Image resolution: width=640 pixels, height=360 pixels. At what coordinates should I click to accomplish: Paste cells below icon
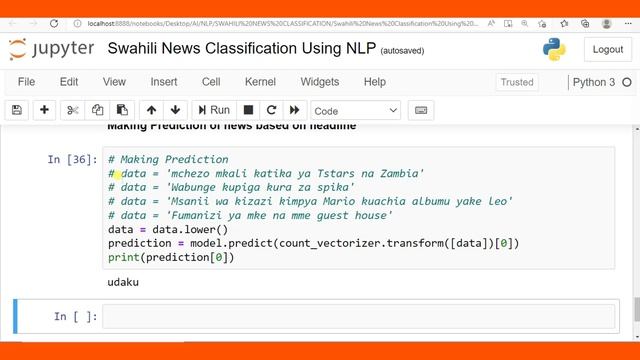pos(122,110)
